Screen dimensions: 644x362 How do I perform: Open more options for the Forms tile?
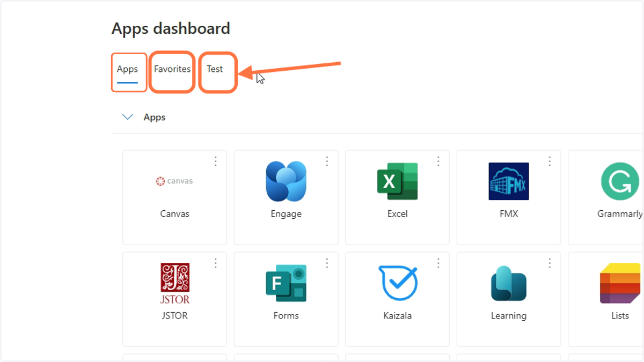click(327, 263)
